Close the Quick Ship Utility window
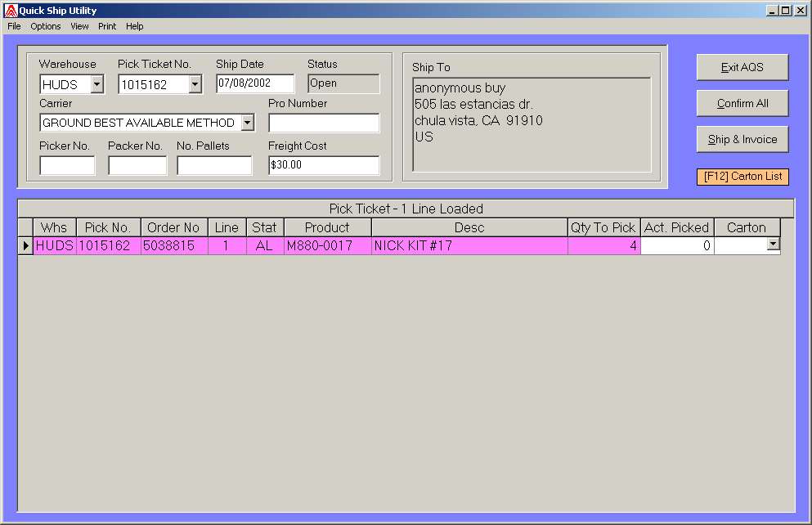This screenshot has height=525, width=812. [x=800, y=11]
